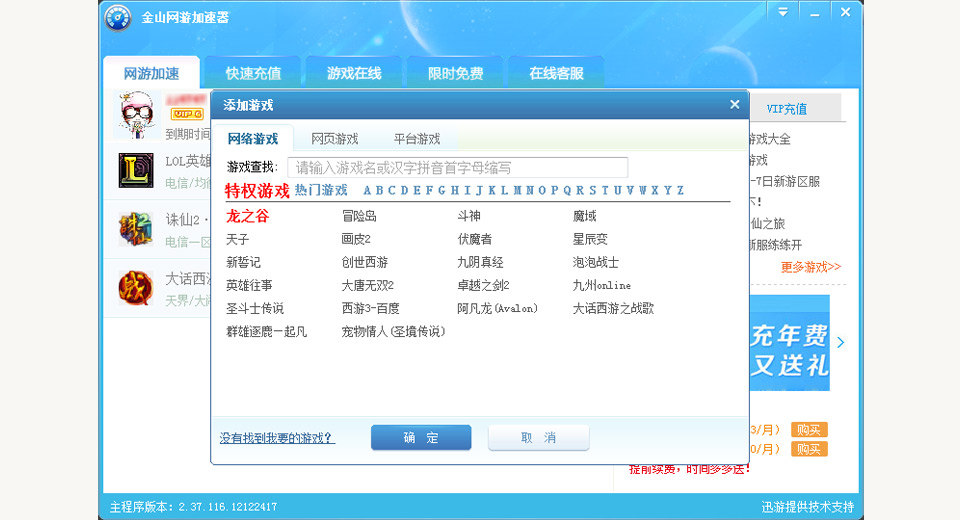Select the game 九州online
960x520 pixels.
pos(601,285)
